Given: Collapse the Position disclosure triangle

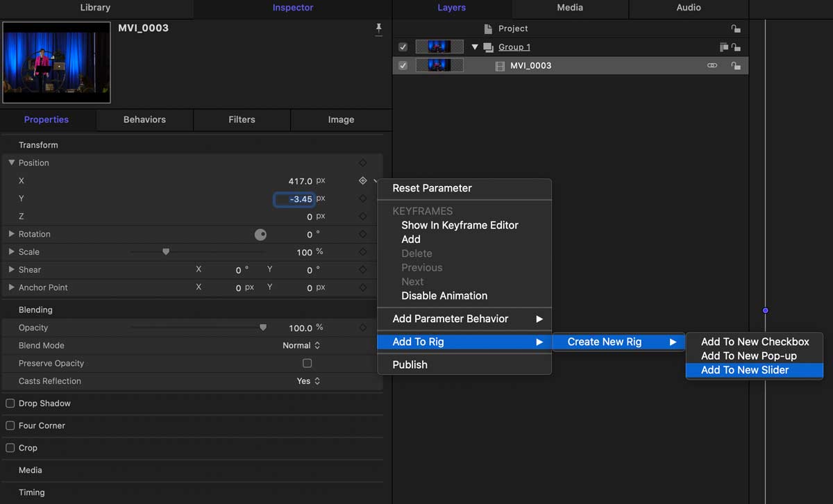Looking at the screenshot, I should pos(11,162).
